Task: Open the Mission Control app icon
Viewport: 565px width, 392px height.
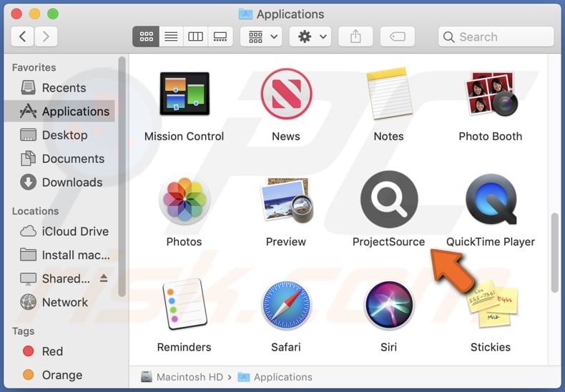Action: coord(185,94)
